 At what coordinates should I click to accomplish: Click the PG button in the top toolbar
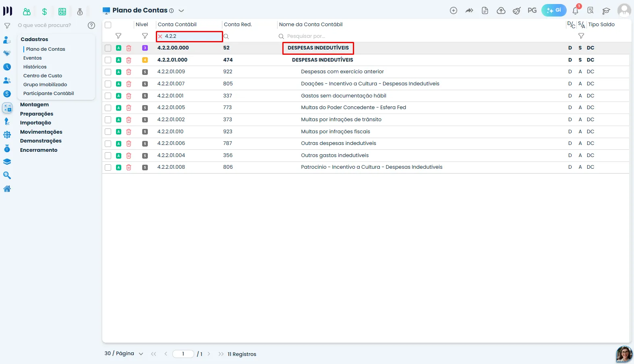pyautogui.click(x=532, y=10)
